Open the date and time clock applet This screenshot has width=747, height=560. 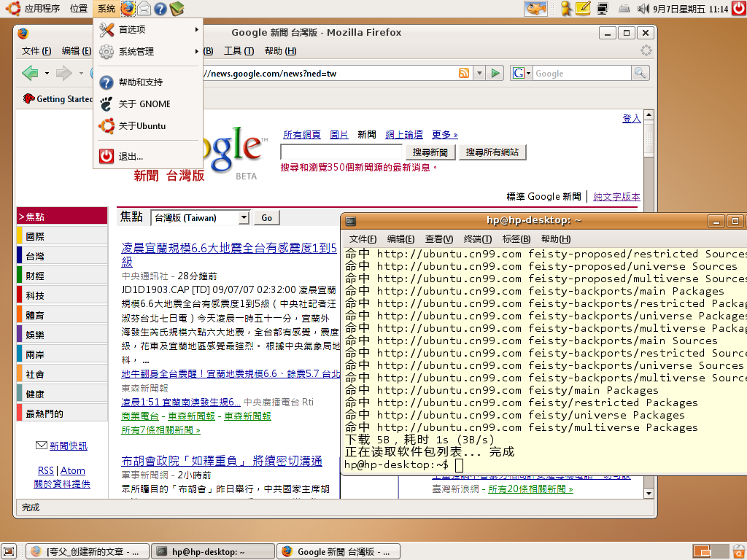[x=691, y=9]
